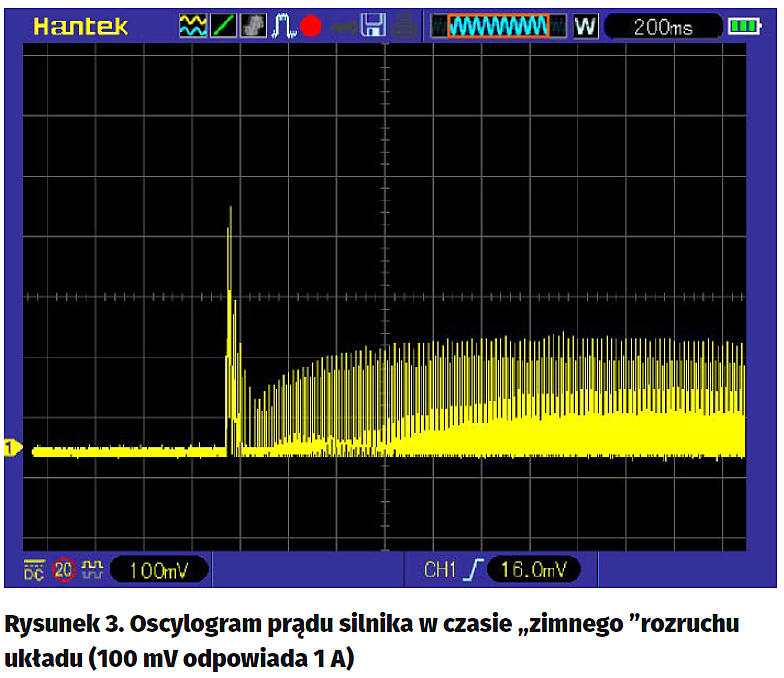Select the CH1 trigger source label
Viewport: 784px width, 678px height.
(x=439, y=570)
